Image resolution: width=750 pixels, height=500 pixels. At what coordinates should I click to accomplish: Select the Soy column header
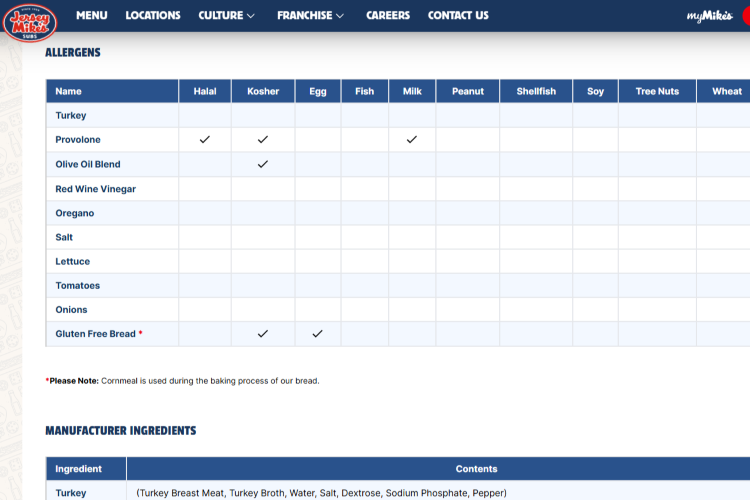click(596, 91)
